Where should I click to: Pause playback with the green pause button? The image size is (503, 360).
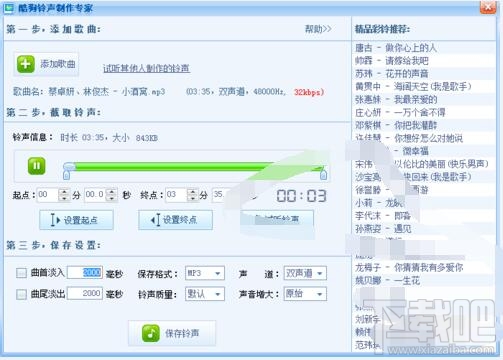(36, 166)
